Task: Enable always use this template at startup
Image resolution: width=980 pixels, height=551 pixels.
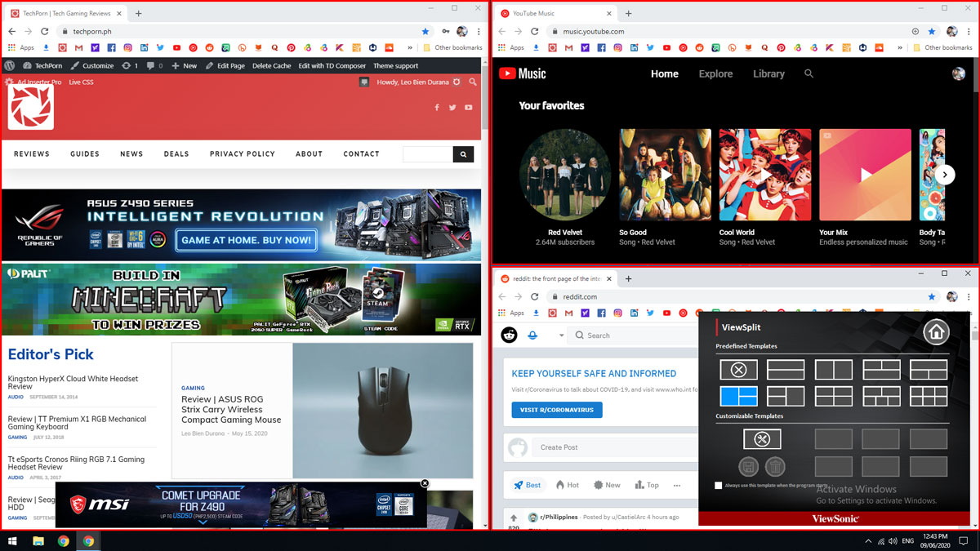Action: click(719, 486)
